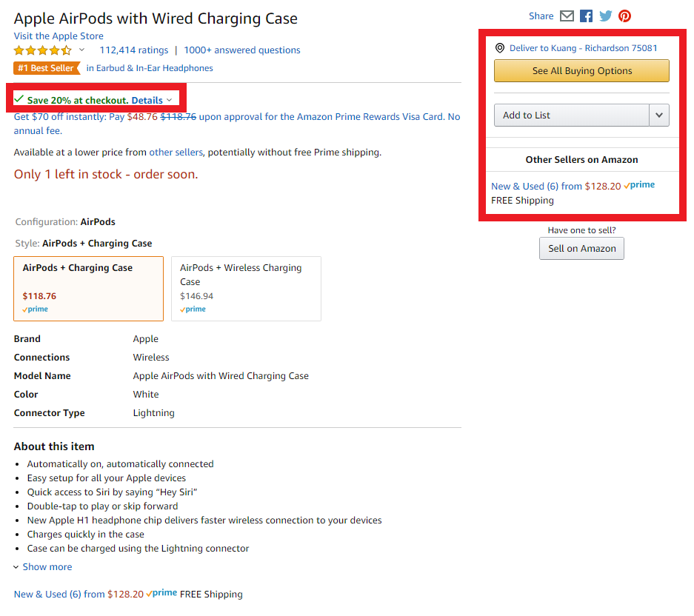The height and width of the screenshot is (616, 694).
Task: Share on Pinterest icon
Action: click(x=624, y=16)
